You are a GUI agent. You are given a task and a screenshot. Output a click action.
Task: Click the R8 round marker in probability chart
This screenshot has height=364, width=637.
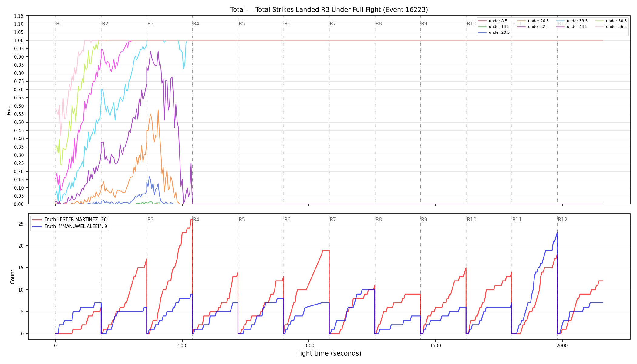click(379, 24)
